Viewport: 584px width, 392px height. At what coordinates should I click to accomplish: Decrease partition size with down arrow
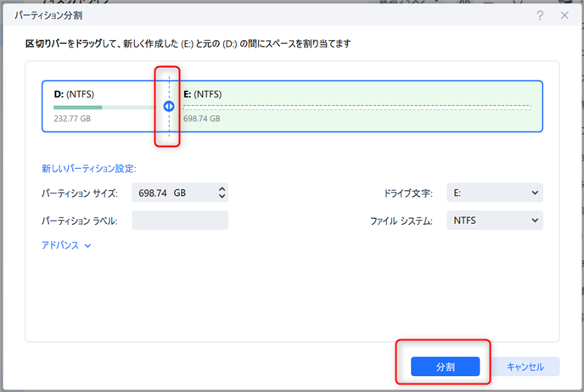[x=222, y=196]
